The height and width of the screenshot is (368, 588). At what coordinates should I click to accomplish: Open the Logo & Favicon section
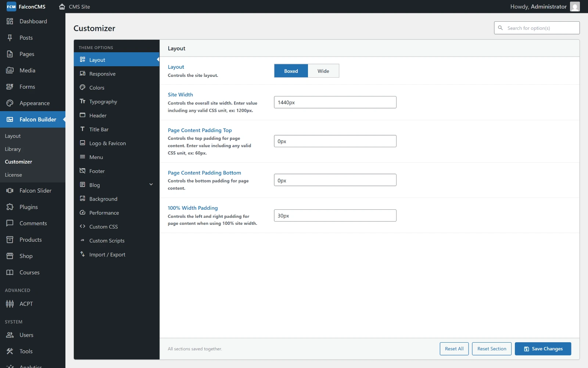pyautogui.click(x=116, y=143)
